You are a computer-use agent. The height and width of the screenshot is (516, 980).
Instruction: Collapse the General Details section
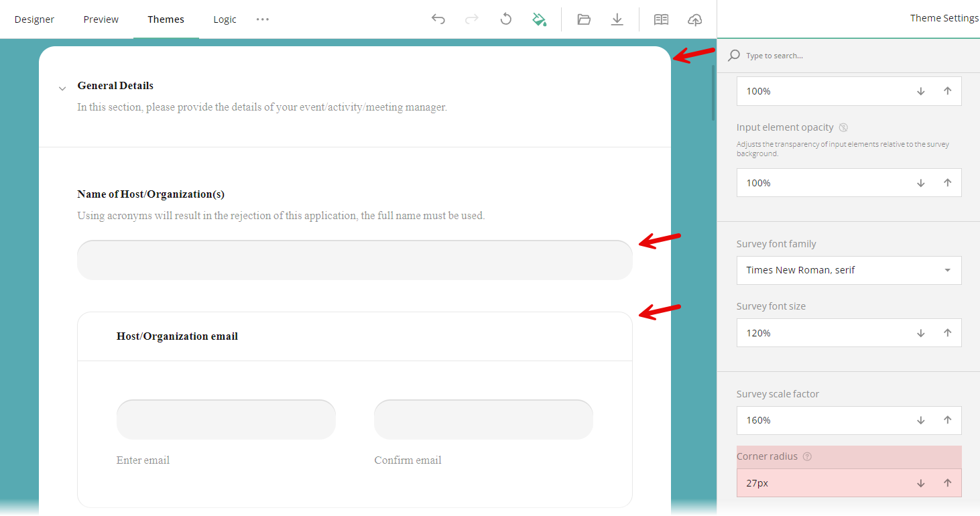(x=62, y=88)
